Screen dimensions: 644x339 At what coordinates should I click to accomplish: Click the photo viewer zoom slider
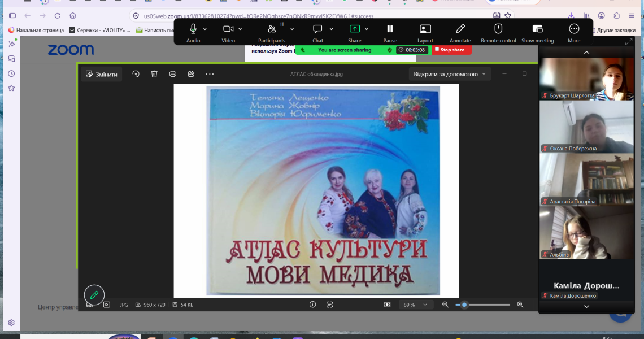[x=482, y=305]
